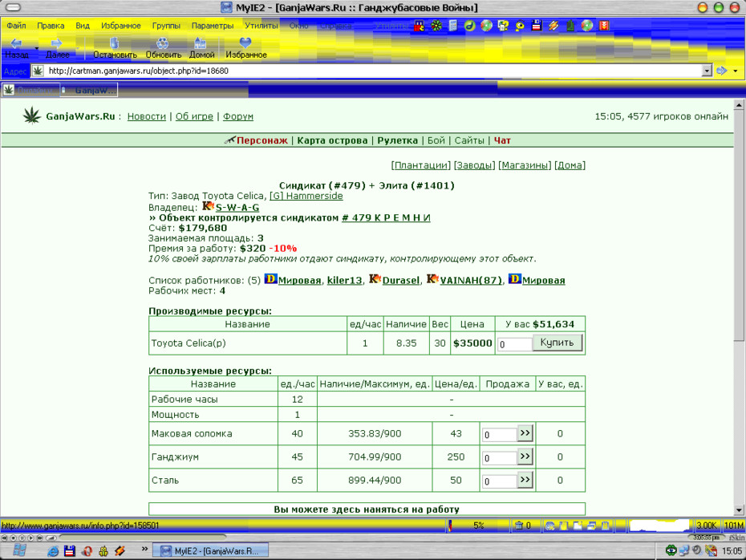Open worker Durasel profile

point(400,281)
